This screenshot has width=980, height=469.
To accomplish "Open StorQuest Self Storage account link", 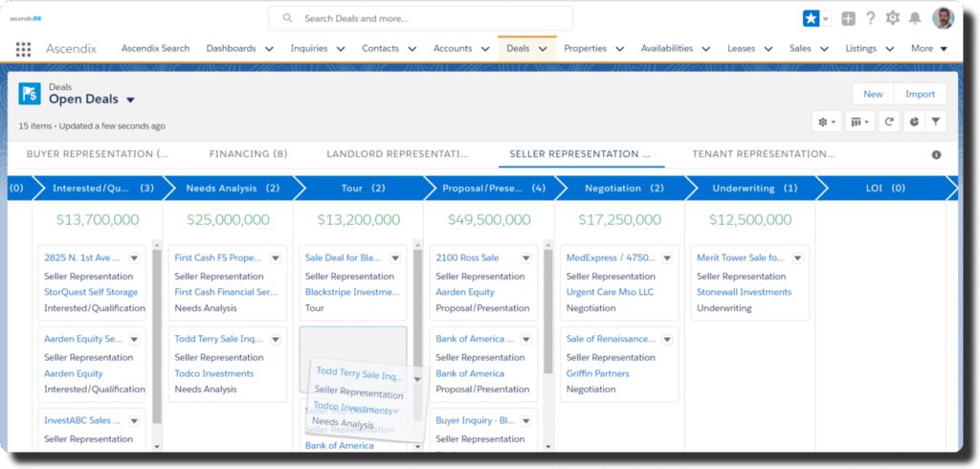I will [91, 292].
